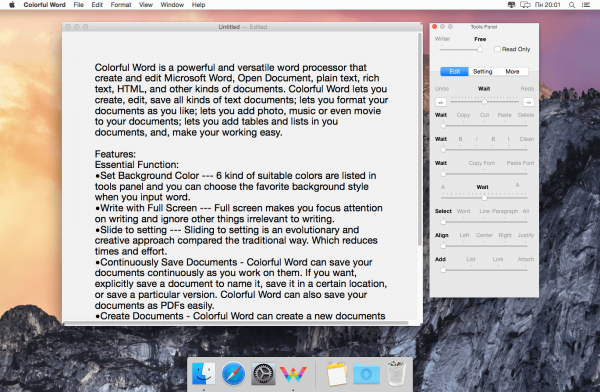Switch to the Setting tab
Screen dimensions: 600x392
pyautogui.click(x=483, y=72)
